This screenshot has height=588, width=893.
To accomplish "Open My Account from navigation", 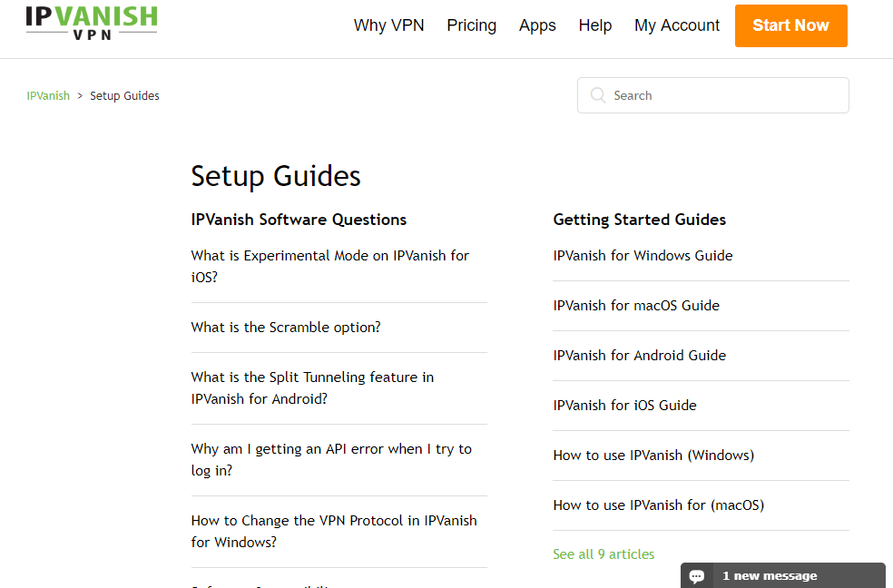I will pos(677,25).
